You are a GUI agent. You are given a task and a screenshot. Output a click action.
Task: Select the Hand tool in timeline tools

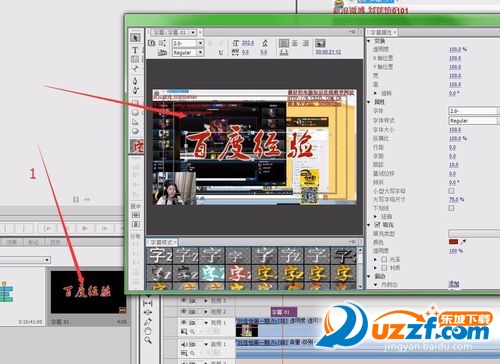pos(148,331)
